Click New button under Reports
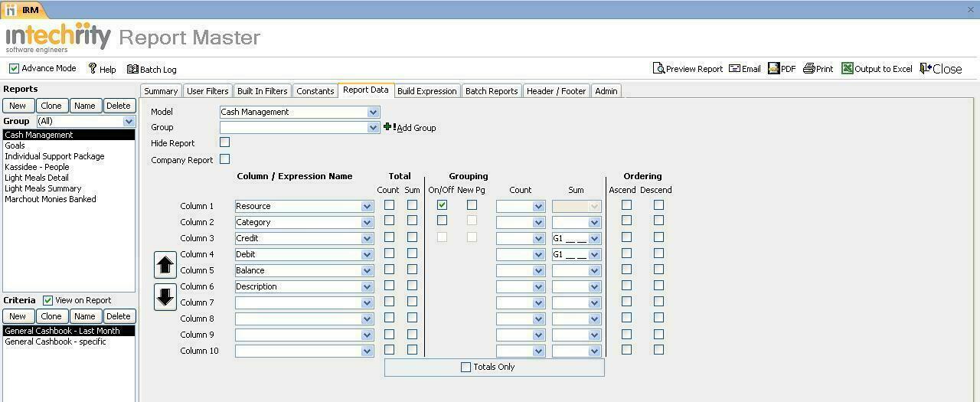The height and width of the screenshot is (402, 980). (18, 106)
